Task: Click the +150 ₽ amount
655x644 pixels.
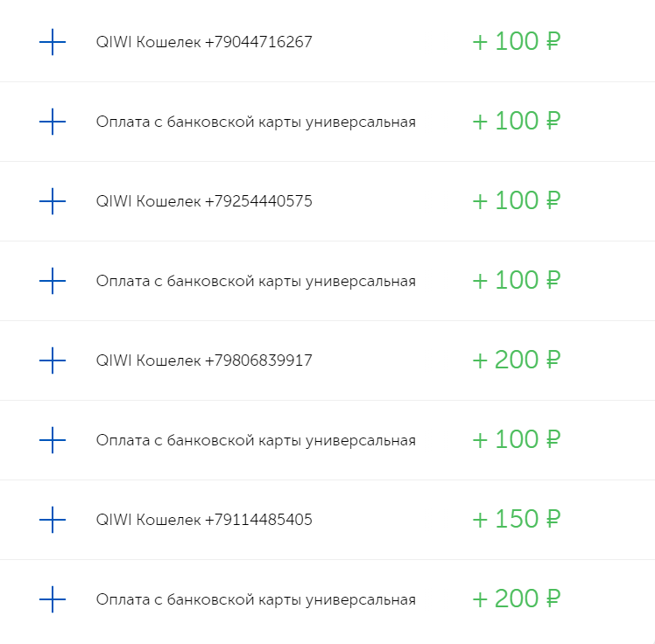Action: [x=516, y=520]
